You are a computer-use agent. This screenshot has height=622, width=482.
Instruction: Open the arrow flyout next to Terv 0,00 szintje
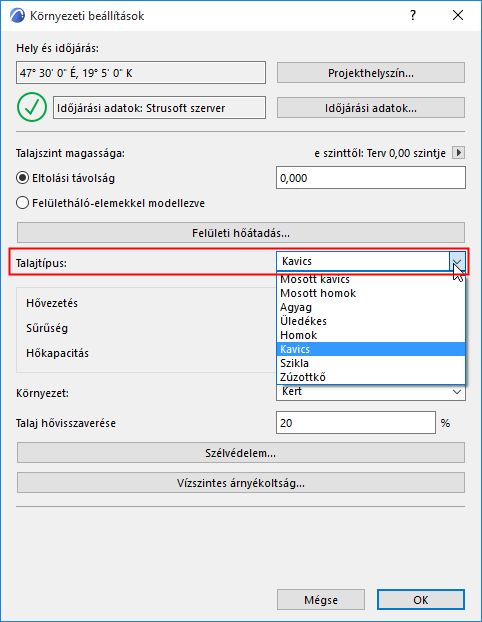pyautogui.click(x=459, y=152)
